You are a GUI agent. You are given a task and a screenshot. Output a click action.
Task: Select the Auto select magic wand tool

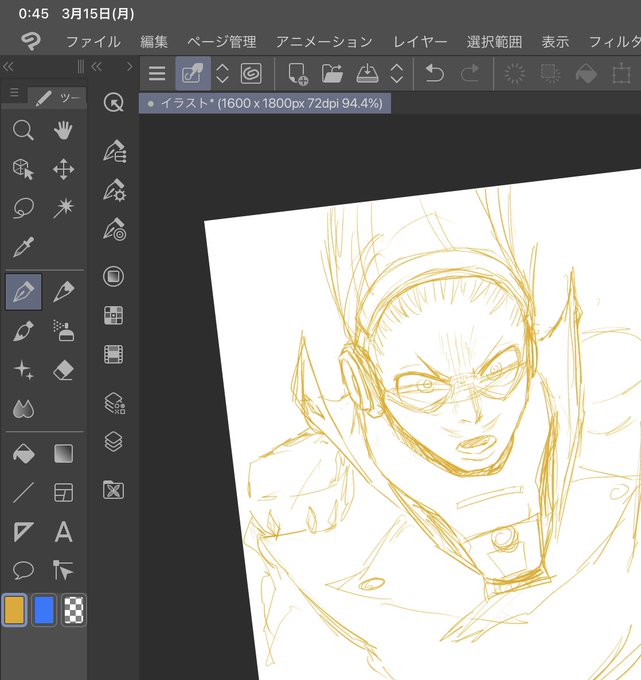pyautogui.click(x=63, y=208)
